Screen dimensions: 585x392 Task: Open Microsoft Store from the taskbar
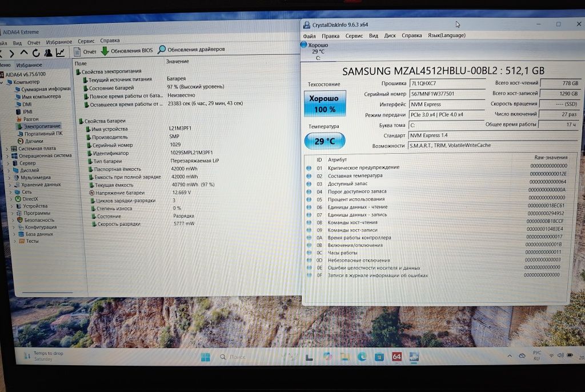(x=379, y=357)
